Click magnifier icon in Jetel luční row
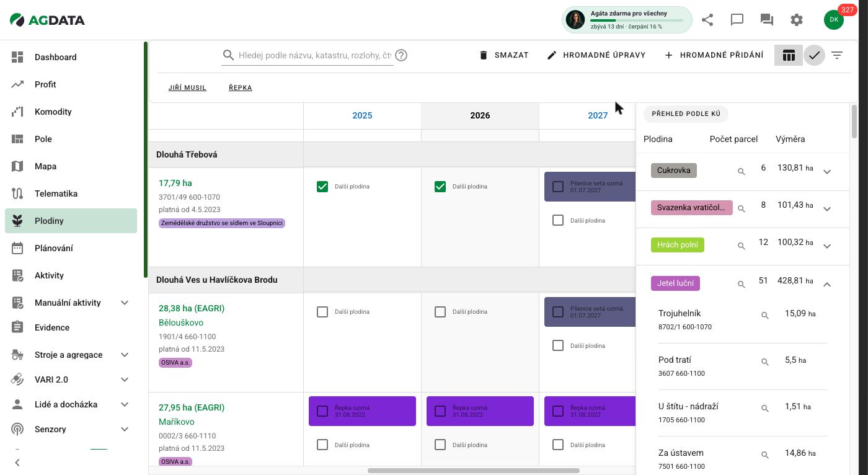The width and height of the screenshot is (868, 475). point(741,284)
